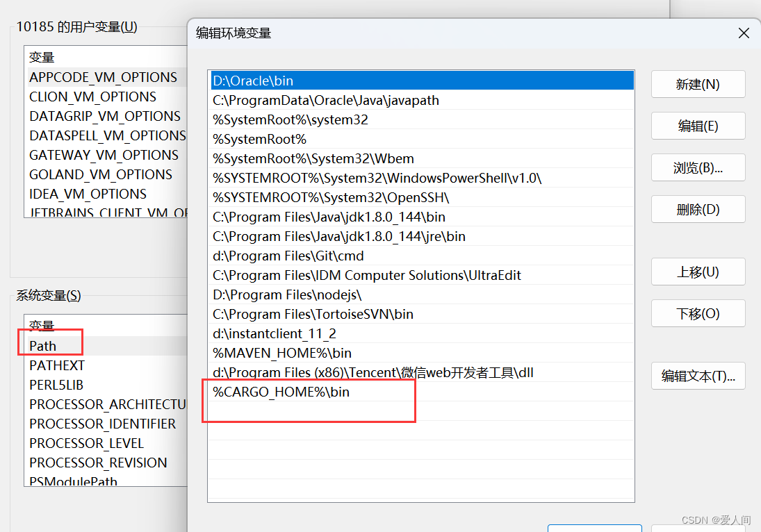Select PROCESSOR_IDENTIFIER system variable
Viewport: 761px width, 532px height.
pyautogui.click(x=107, y=424)
